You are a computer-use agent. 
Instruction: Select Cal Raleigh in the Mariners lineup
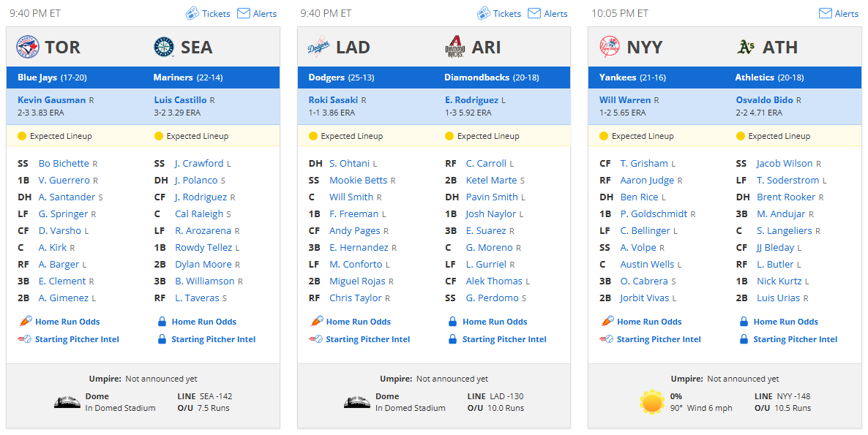point(199,214)
